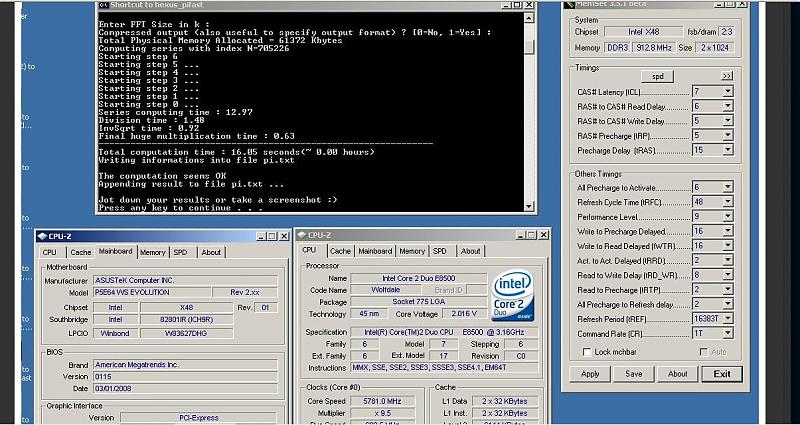
Task: Open Cache tab in left CPU-Z window
Action: [x=81, y=252]
